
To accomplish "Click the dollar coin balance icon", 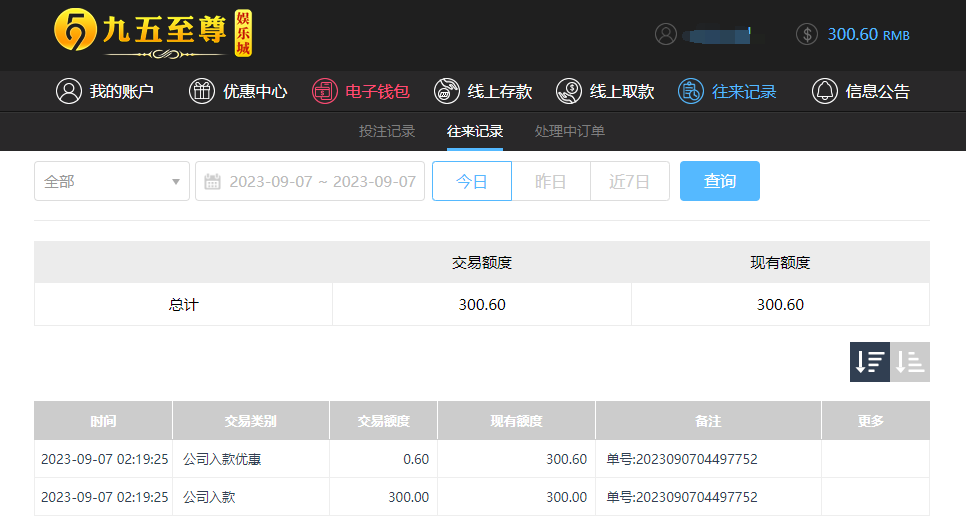I will pyautogui.click(x=806, y=34).
